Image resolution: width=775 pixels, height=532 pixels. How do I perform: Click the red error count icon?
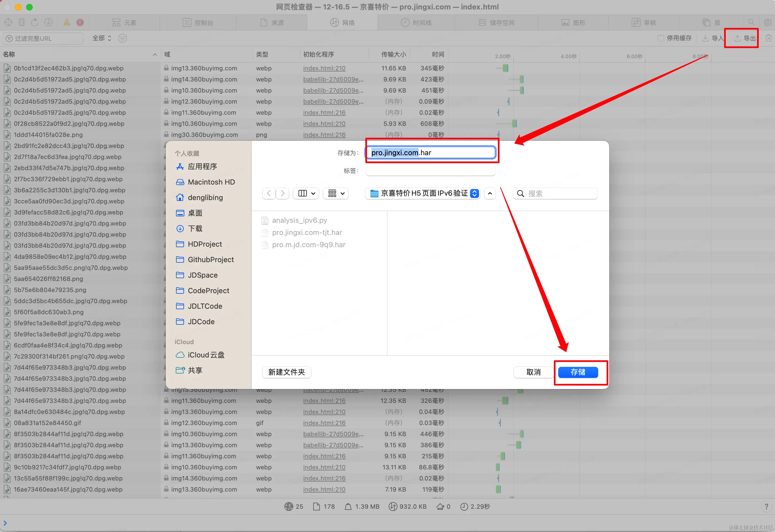[80, 22]
